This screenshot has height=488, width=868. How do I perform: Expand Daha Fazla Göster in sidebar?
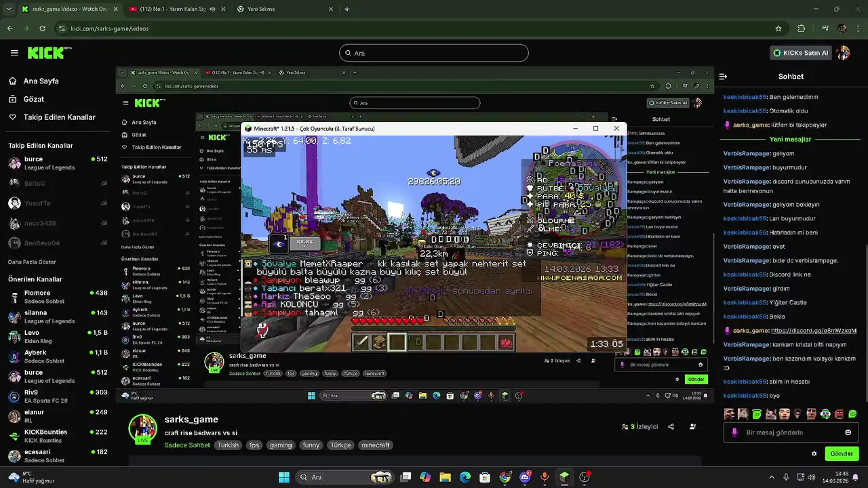point(32,262)
